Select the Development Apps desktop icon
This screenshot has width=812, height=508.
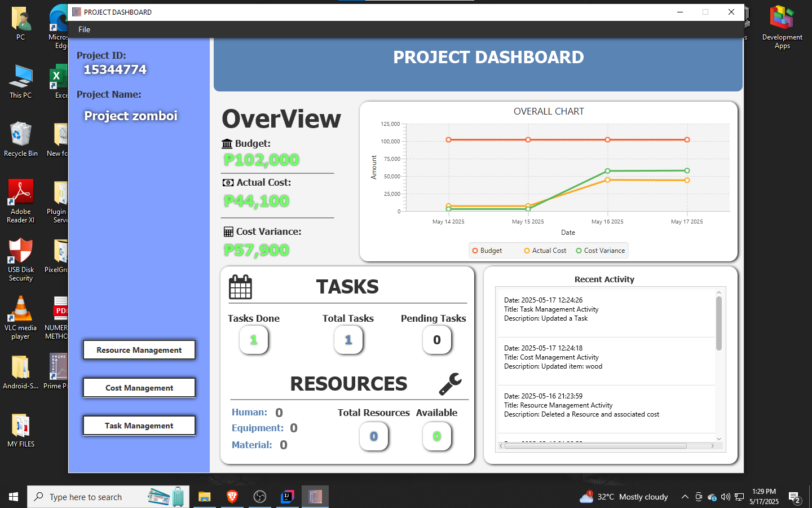(x=782, y=28)
